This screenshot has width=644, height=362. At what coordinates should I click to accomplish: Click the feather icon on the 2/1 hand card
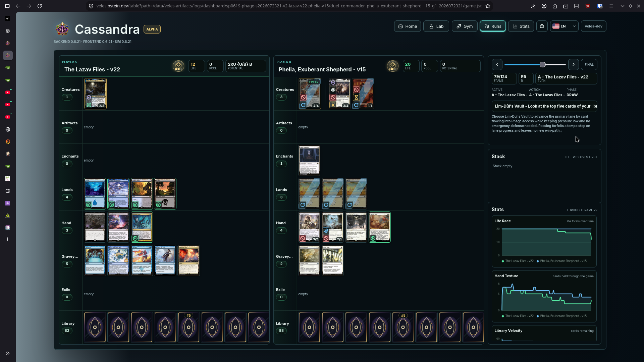tap(326, 231)
